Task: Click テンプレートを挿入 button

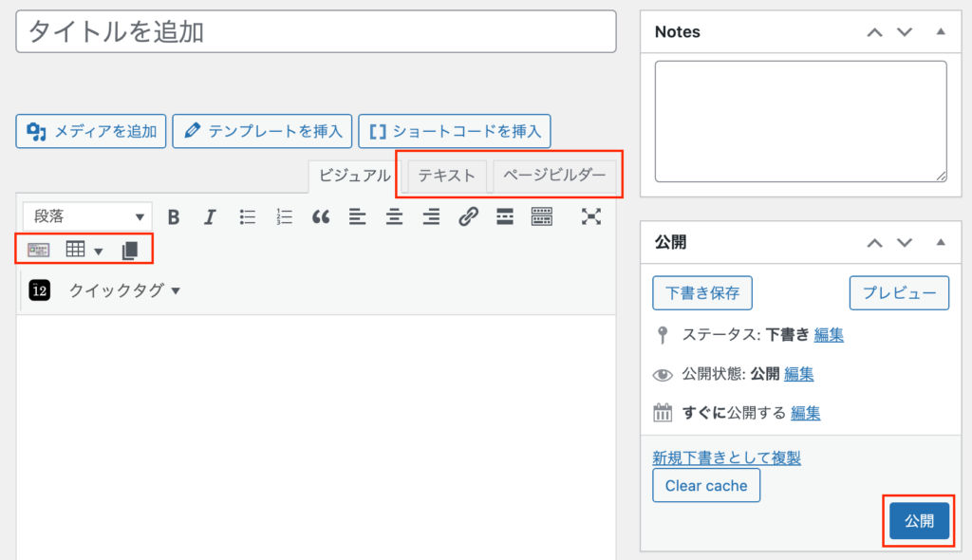Action: (x=262, y=132)
